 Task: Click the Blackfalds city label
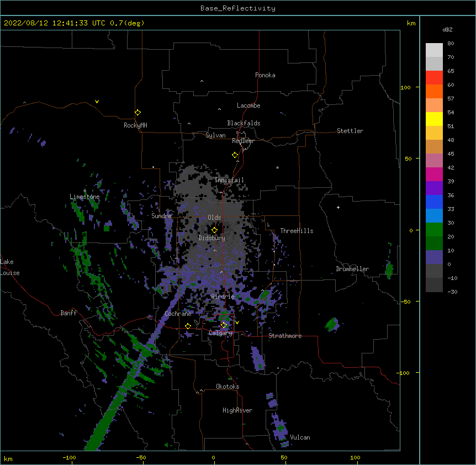tap(244, 123)
